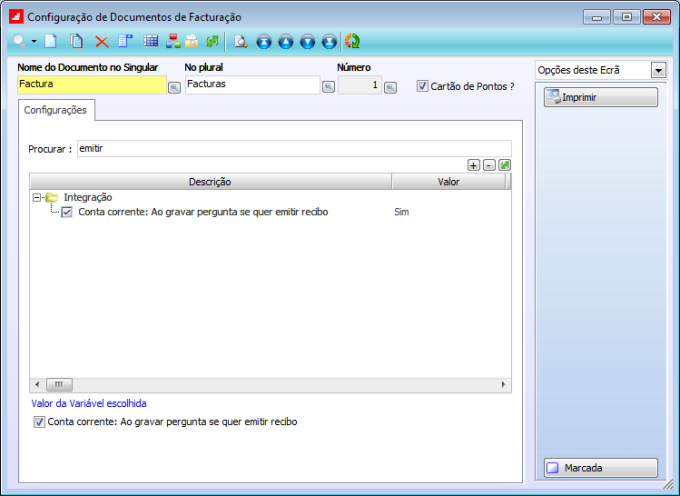Image resolution: width=680 pixels, height=496 pixels.
Task: Collapse all tree nodes with minus button
Action: (x=489, y=165)
